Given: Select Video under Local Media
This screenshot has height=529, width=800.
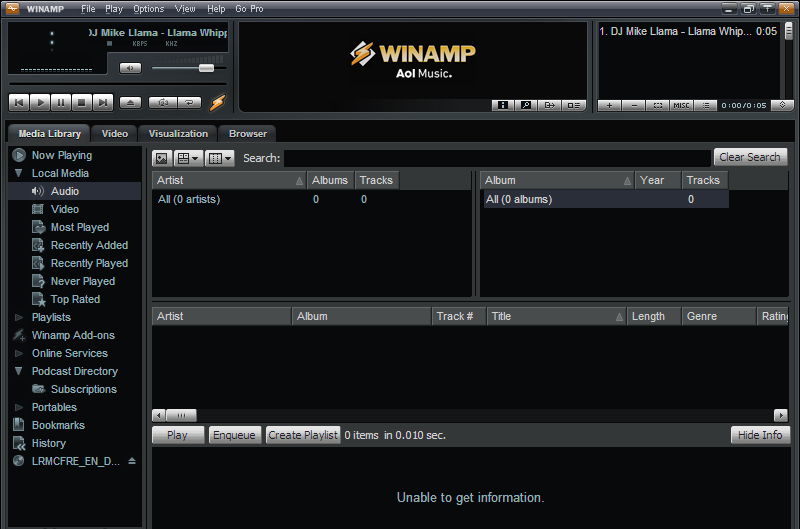Looking at the screenshot, I should point(65,209).
